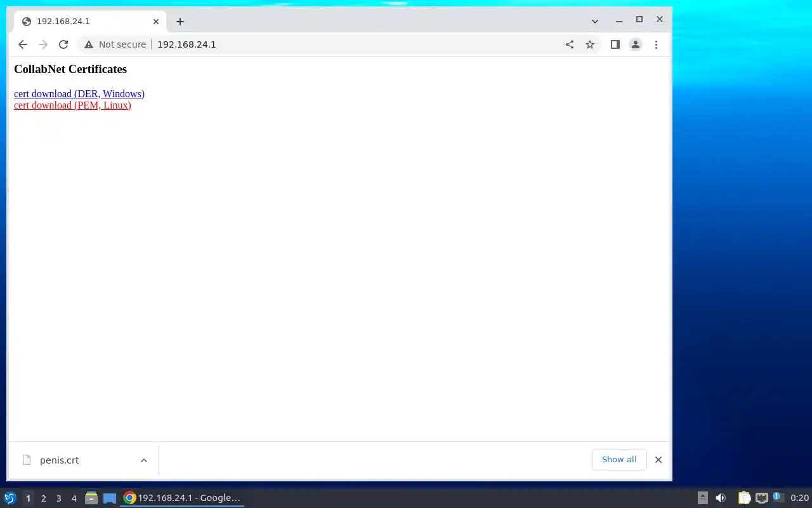Open the volume control in the tray
812x508 pixels.
click(721, 498)
